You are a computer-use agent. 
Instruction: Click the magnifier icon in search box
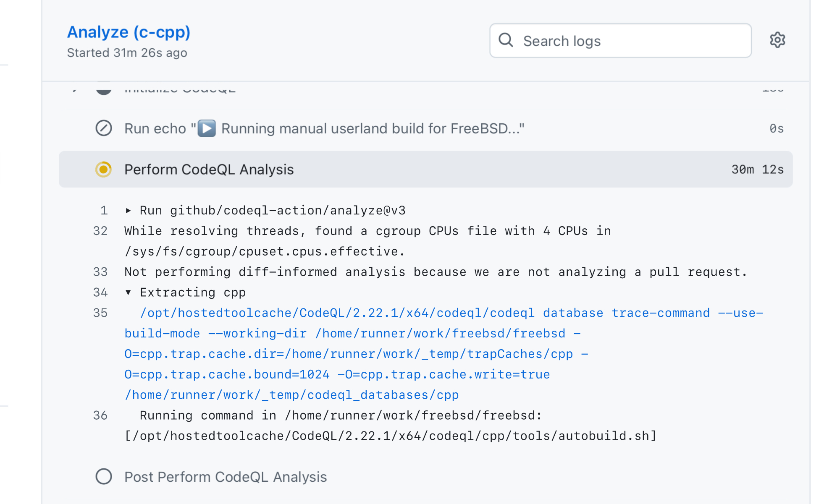click(x=506, y=40)
